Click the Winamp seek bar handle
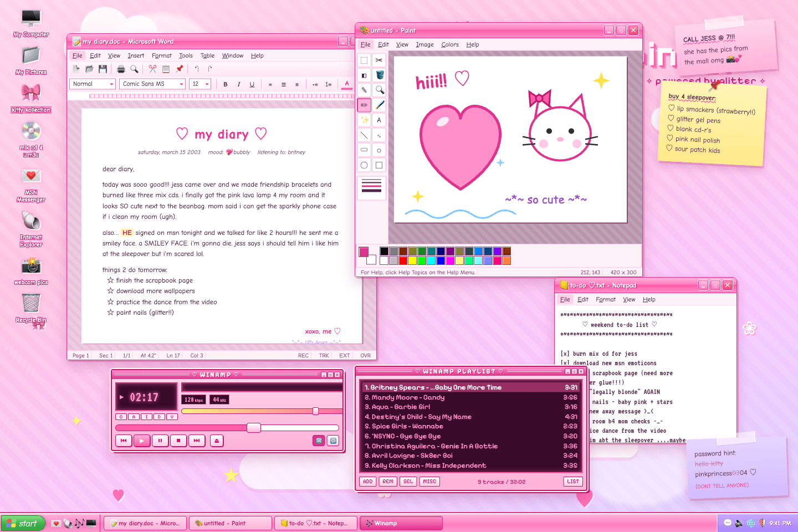The image size is (798, 532). tap(254, 427)
